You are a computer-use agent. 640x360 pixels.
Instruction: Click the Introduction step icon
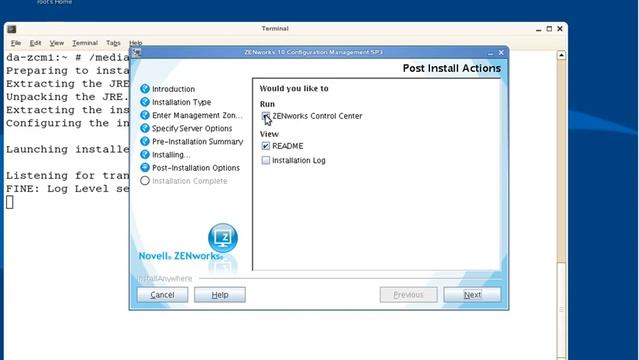click(144, 89)
